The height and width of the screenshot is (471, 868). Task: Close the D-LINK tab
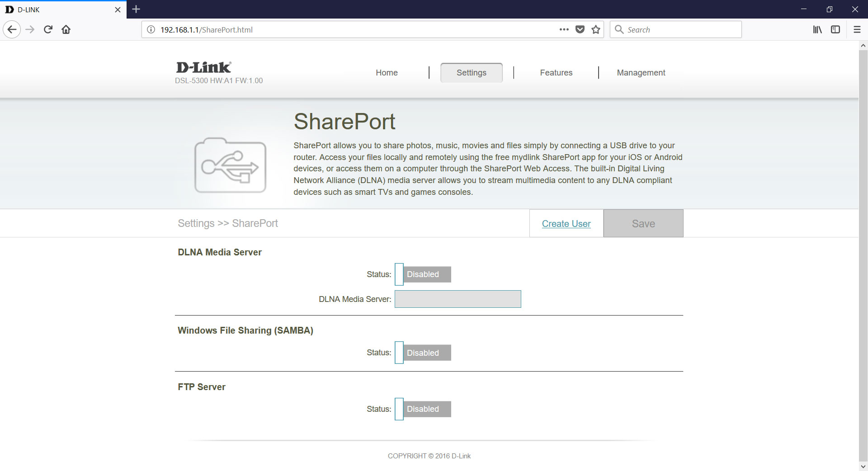click(118, 9)
